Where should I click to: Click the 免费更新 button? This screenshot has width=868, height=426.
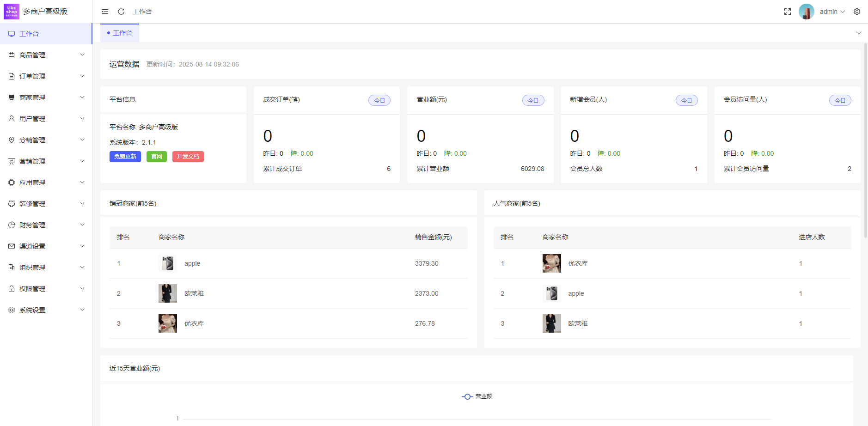pyautogui.click(x=125, y=157)
